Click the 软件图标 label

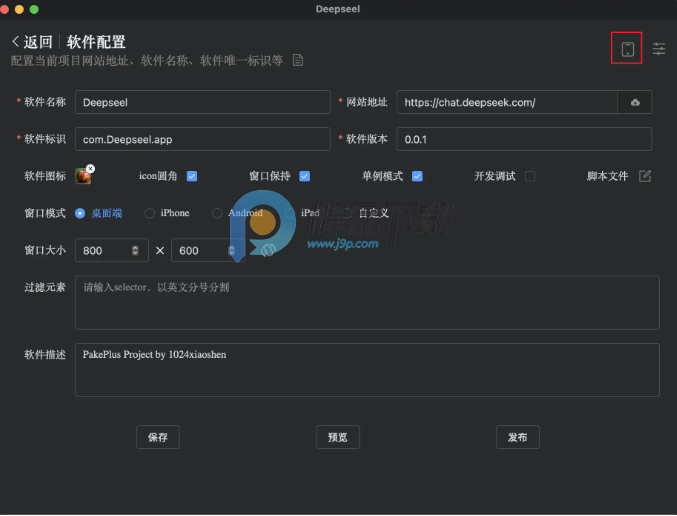point(45,176)
